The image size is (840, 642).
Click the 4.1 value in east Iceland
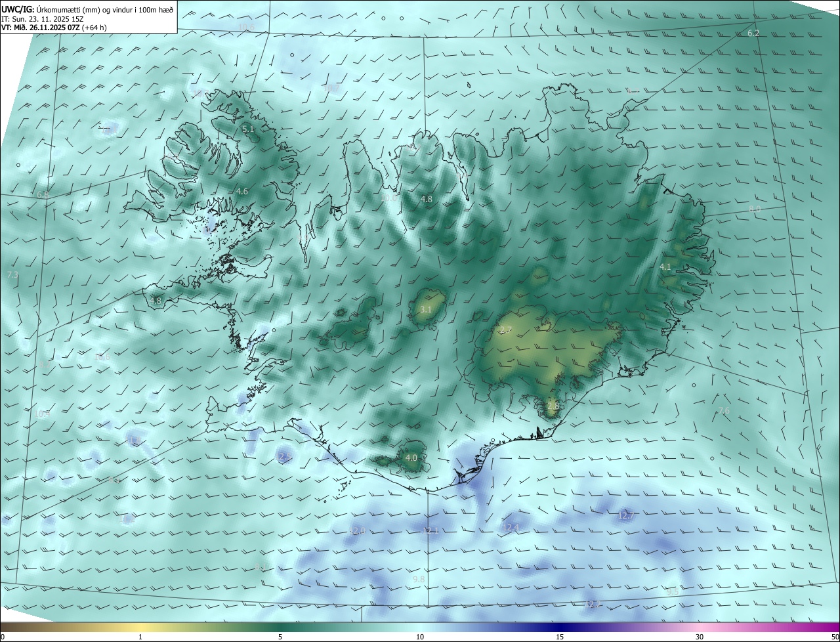click(665, 267)
